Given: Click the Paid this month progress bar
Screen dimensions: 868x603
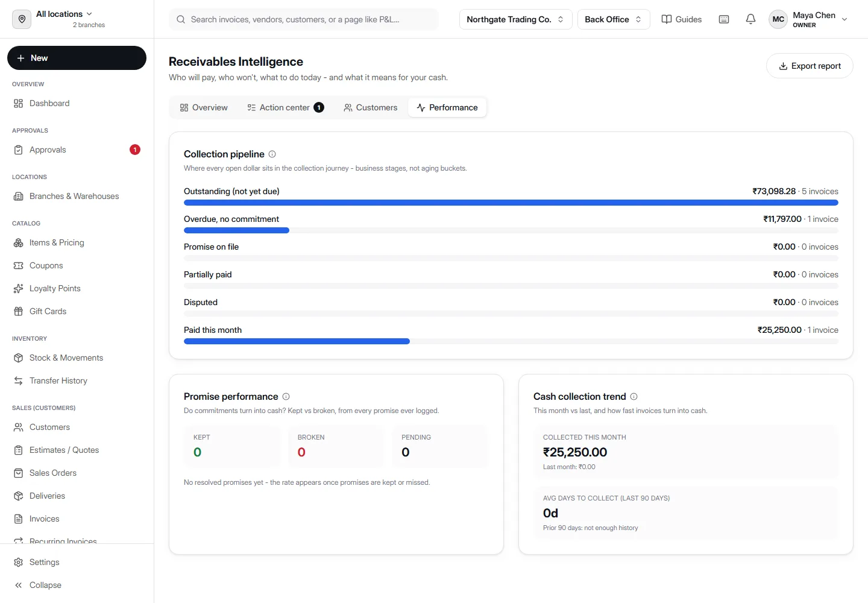Looking at the screenshot, I should click(511, 342).
